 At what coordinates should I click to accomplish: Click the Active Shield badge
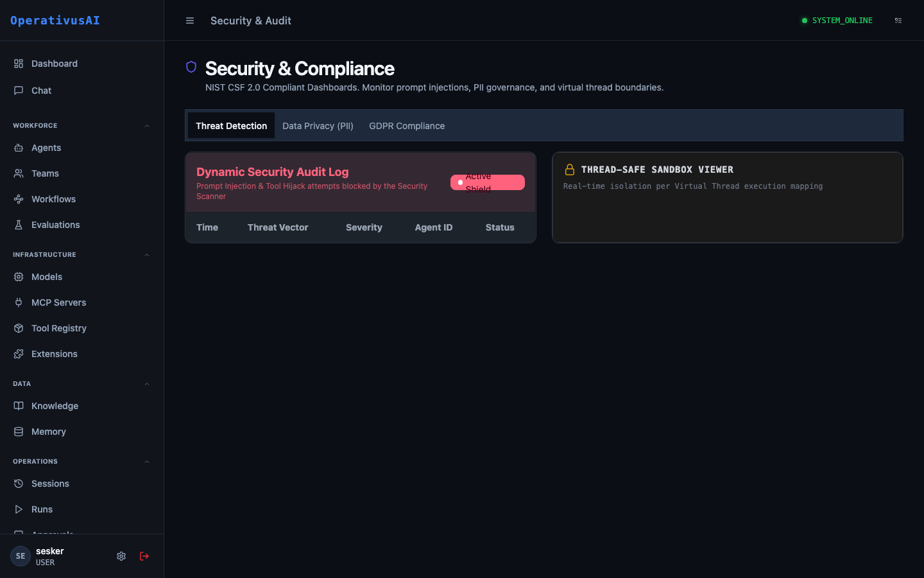[488, 182]
